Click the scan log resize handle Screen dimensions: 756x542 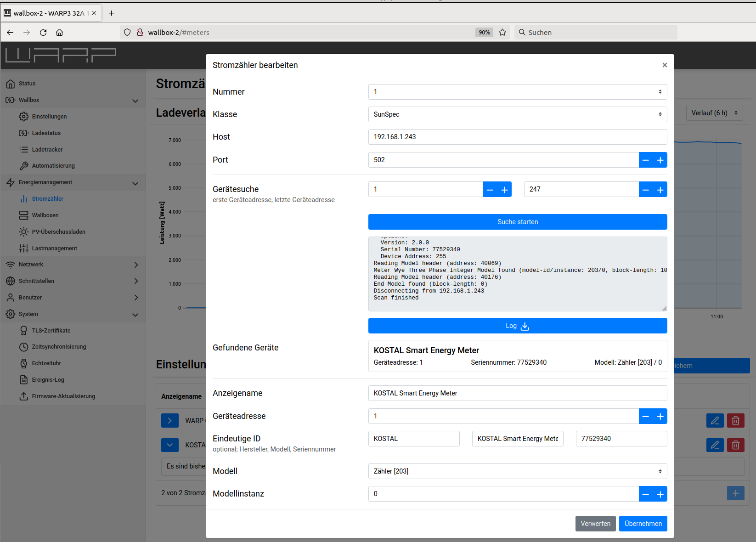664,309
